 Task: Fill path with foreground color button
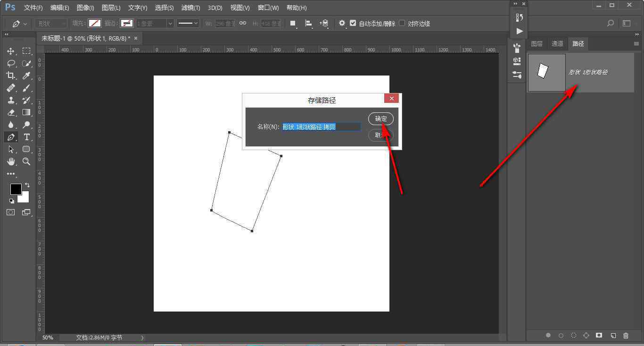(x=548, y=335)
